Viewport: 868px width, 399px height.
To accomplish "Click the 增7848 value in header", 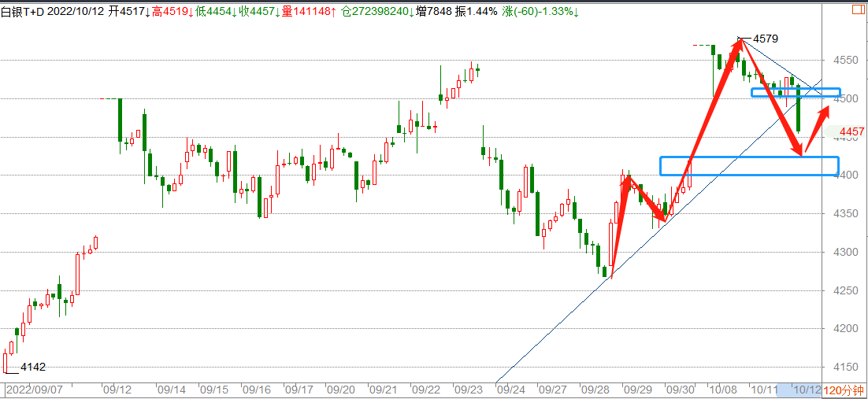I will click(433, 12).
